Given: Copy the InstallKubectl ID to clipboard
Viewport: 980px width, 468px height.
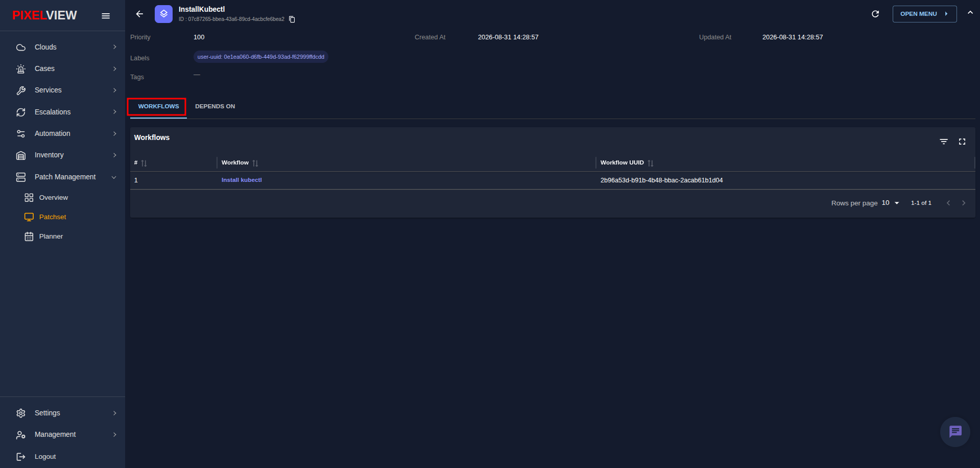Looking at the screenshot, I should pos(292,19).
